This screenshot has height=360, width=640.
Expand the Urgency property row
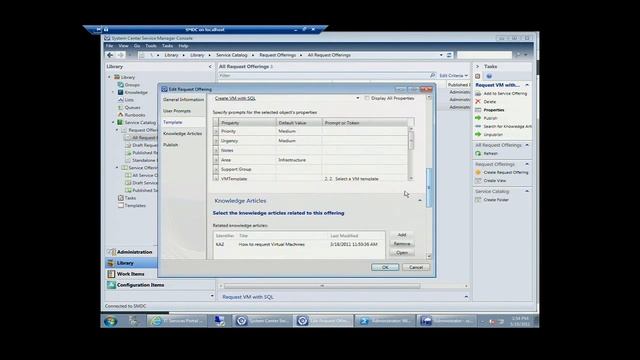click(x=216, y=141)
